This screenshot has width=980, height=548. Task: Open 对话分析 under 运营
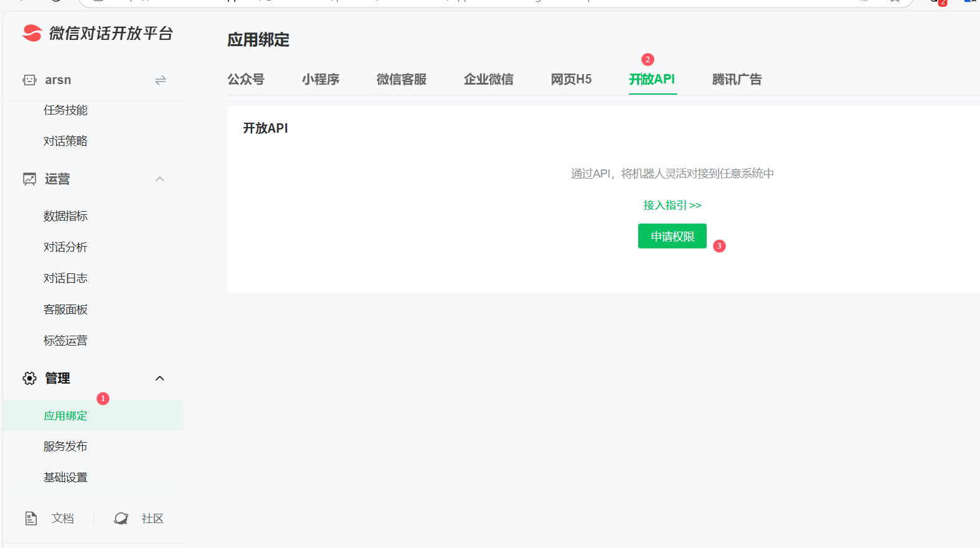pos(65,247)
